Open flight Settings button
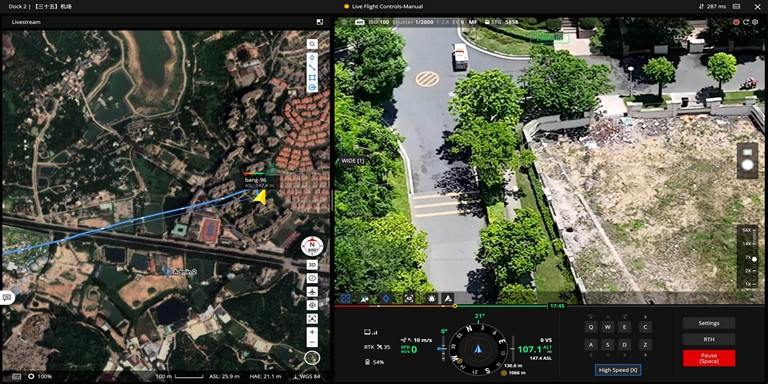The width and height of the screenshot is (768, 384). coord(709,323)
